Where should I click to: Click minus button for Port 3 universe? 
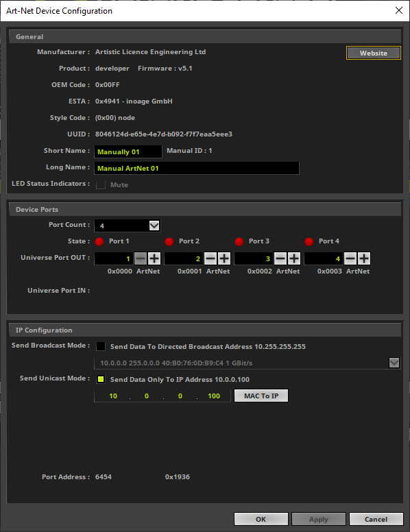point(280,258)
